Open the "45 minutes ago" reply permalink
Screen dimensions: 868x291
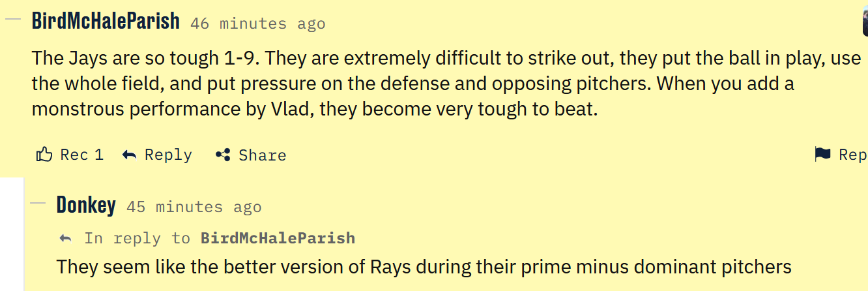click(x=194, y=207)
